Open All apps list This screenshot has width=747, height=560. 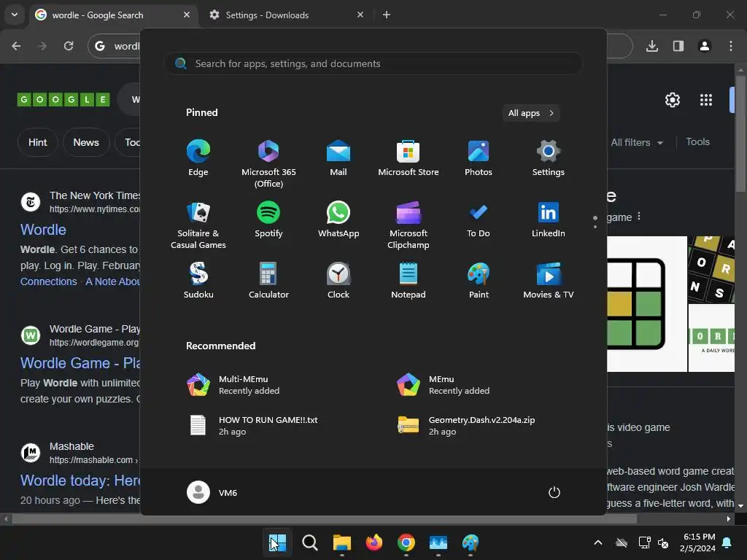coord(531,113)
